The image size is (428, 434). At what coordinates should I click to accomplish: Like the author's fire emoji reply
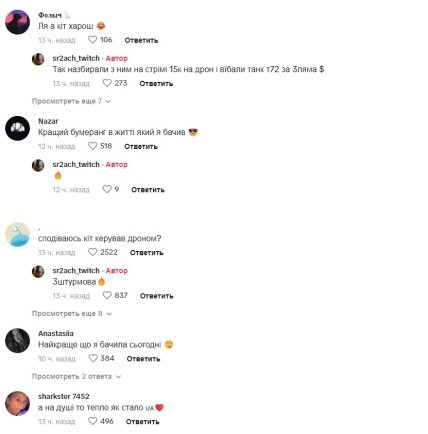(x=107, y=189)
